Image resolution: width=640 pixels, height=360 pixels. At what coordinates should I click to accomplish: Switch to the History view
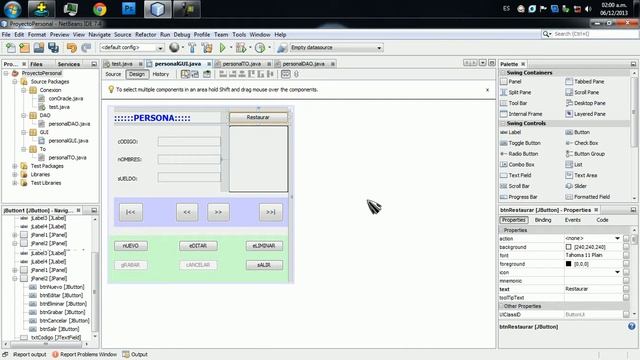point(160,74)
